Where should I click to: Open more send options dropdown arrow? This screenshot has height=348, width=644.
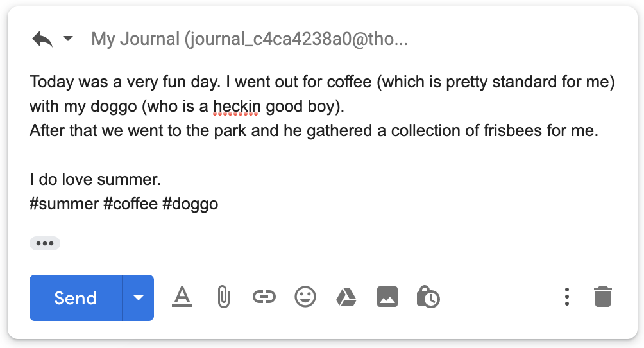[x=139, y=298]
